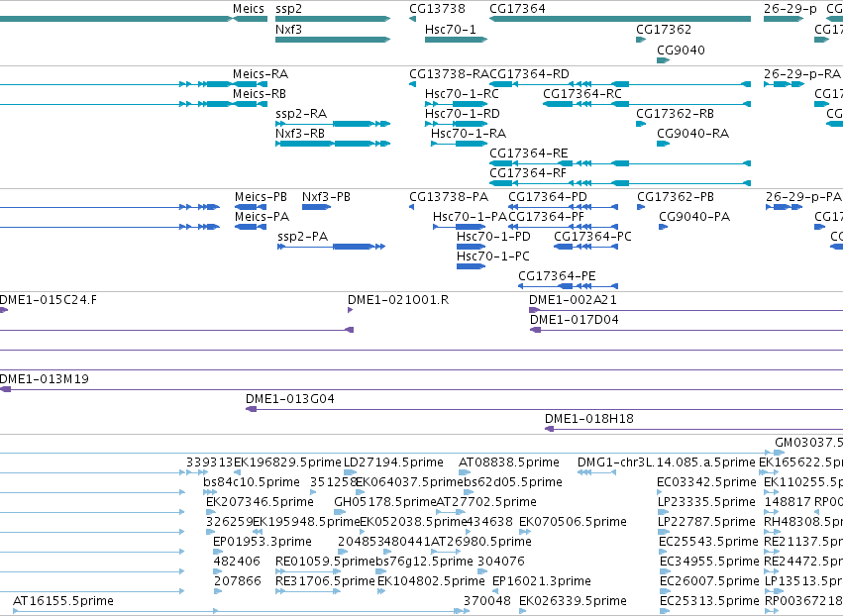The width and height of the screenshot is (843, 616).
Task: Select the Nxf3-RB transcript
Action: (x=300, y=134)
